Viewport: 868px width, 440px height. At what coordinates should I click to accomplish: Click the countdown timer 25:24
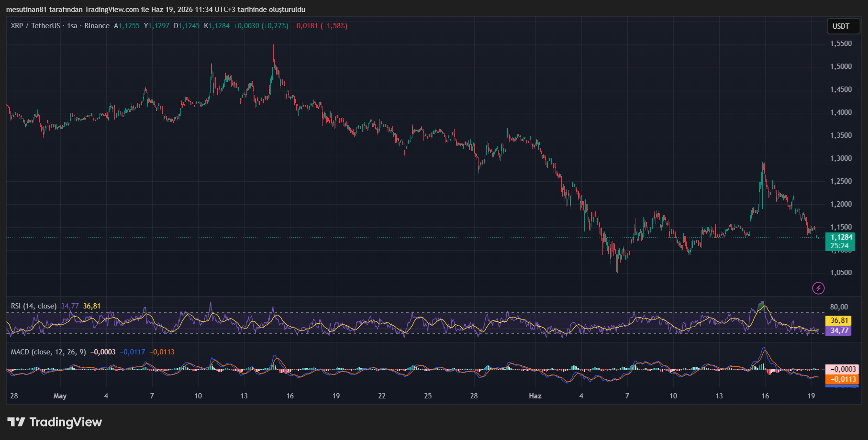pyautogui.click(x=840, y=246)
